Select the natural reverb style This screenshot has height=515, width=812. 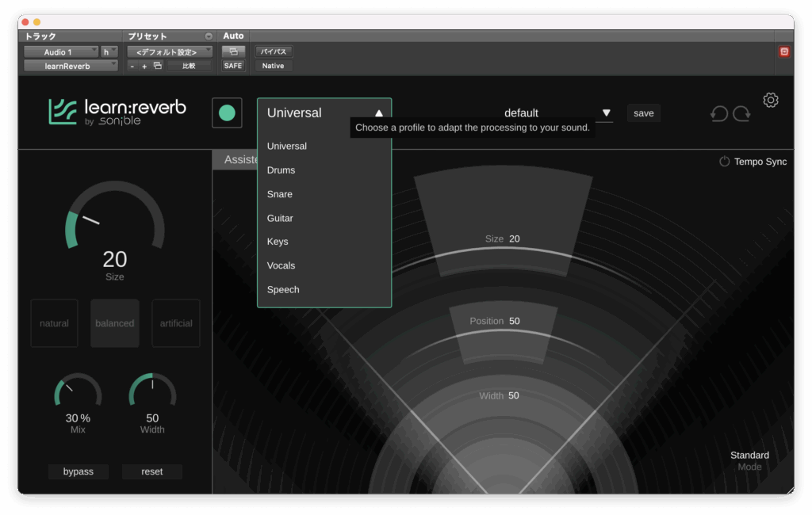(x=55, y=323)
